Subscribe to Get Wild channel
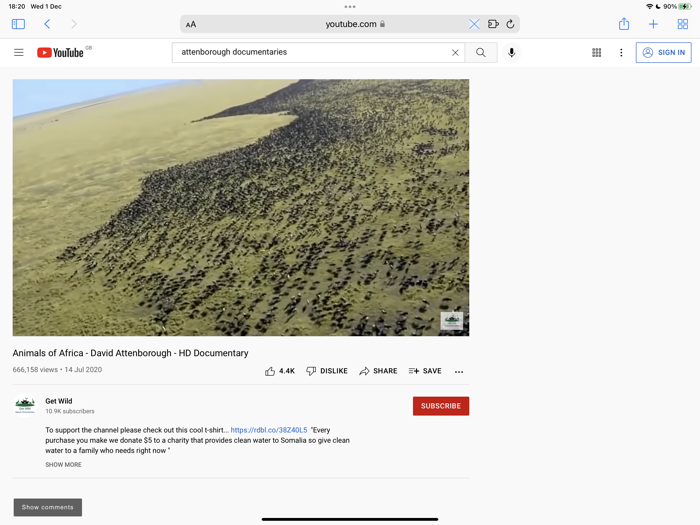700x525 pixels. point(441,406)
